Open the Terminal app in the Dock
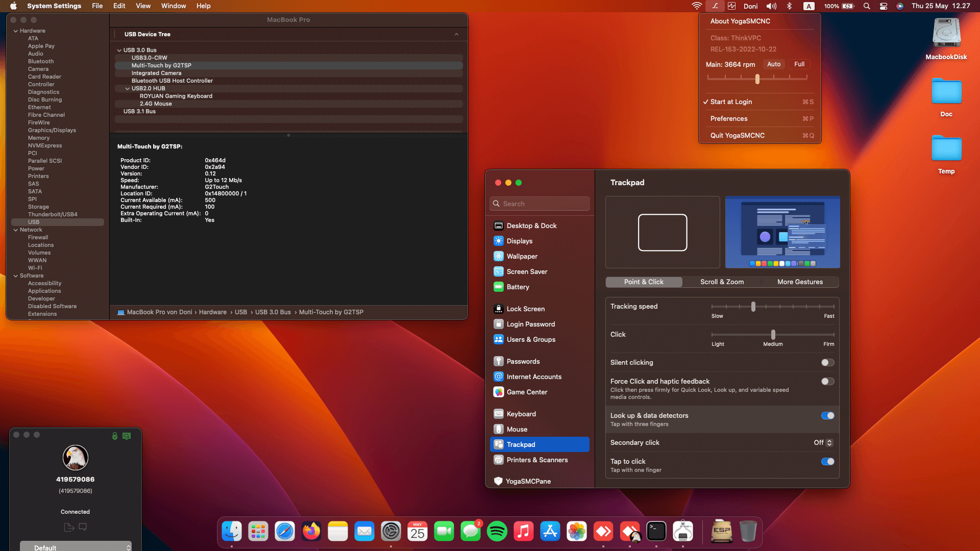This screenshot has height=551, width=980. [656, 532]
